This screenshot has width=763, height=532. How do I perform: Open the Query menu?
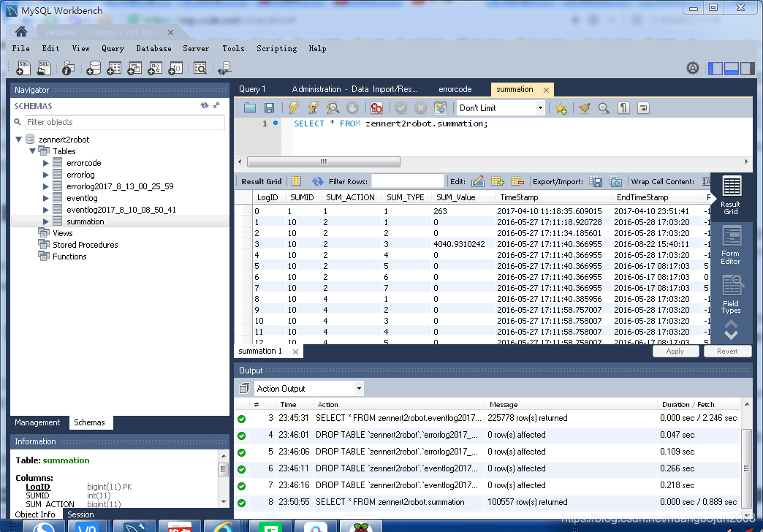113,49
